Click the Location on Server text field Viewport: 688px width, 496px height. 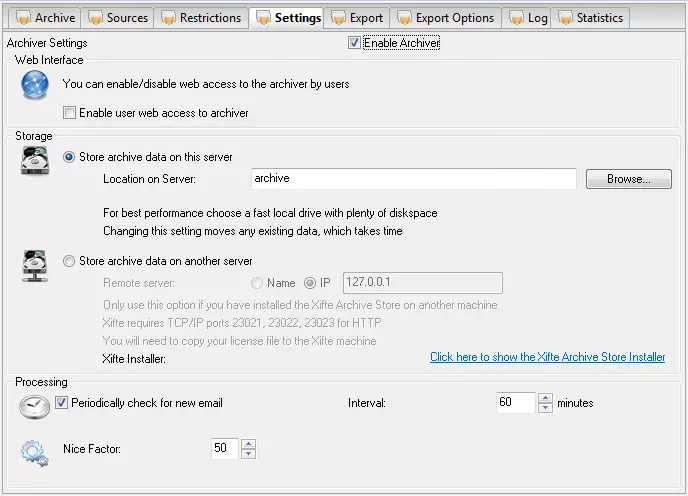[x=413, y=179]
